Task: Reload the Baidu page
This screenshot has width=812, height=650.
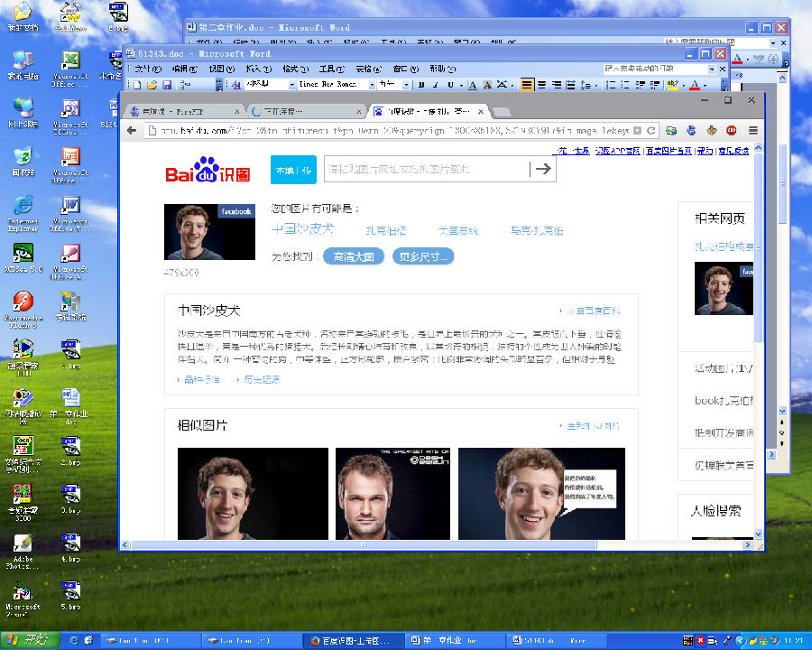Action: (651, 131)
